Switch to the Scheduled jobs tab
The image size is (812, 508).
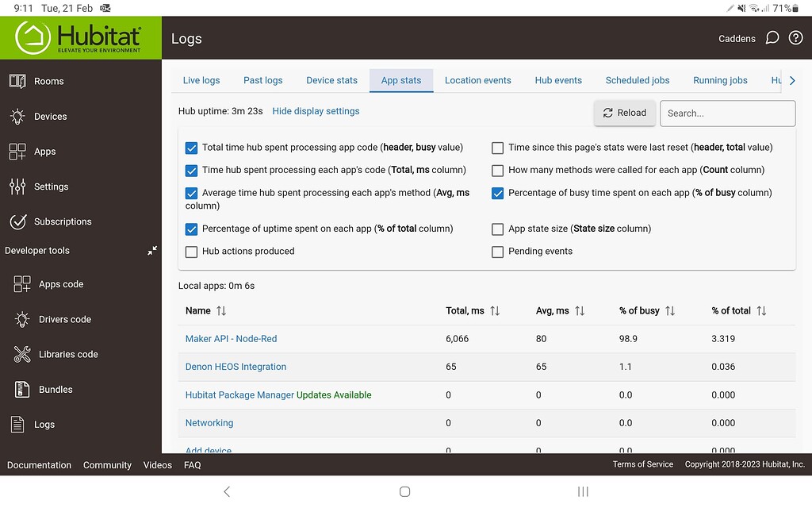click(637, 80)
